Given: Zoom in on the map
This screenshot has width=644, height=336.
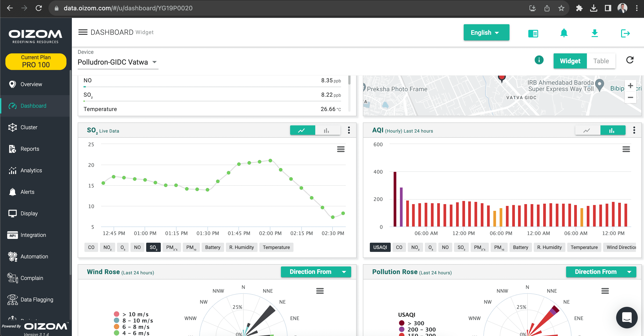Looking at the screenshot, I should [630, 86].
